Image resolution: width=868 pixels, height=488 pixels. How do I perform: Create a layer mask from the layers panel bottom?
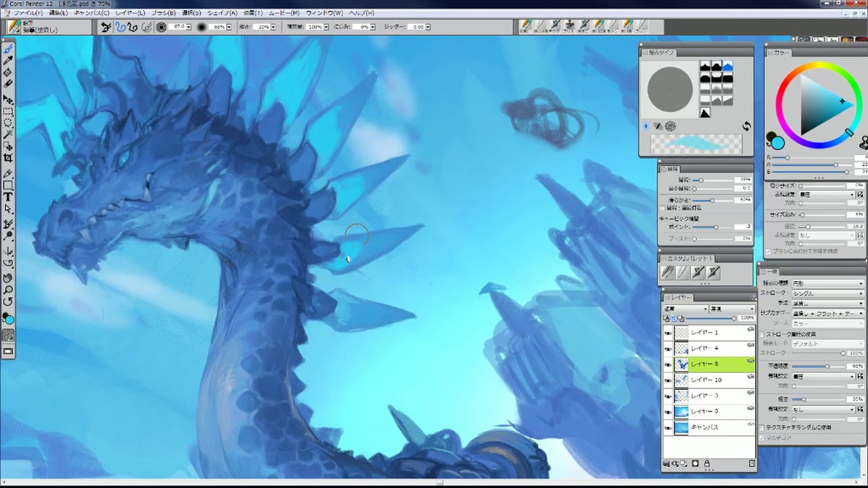[x=695, y=464]
